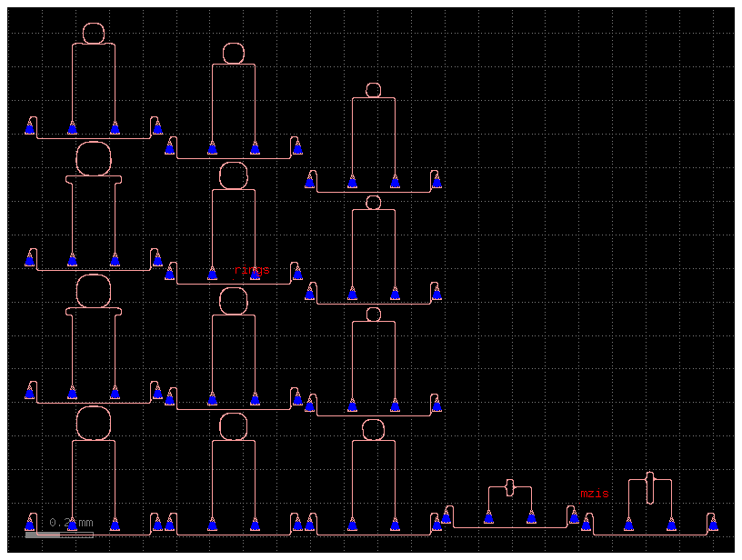Image resolution: width=742 pixels, height=560 pixels.
Task: Click the red "mzis" cell label
Action: click(595, 494)
